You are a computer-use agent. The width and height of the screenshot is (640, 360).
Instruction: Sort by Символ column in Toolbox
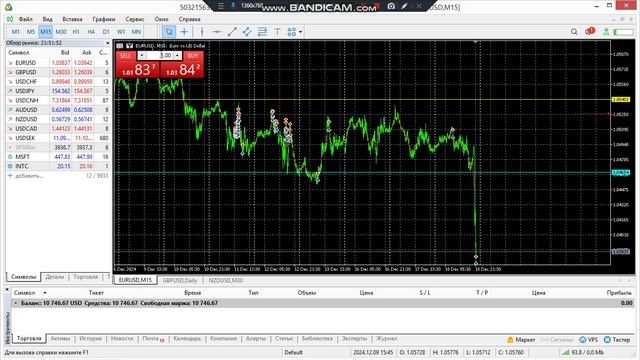click(24, 293)
